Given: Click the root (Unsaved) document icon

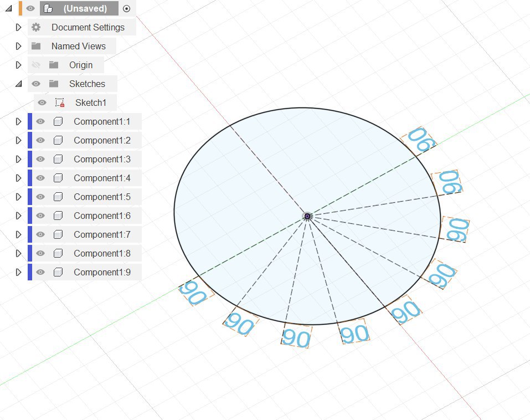Looking at the screenshot, I should click(48, 8).
